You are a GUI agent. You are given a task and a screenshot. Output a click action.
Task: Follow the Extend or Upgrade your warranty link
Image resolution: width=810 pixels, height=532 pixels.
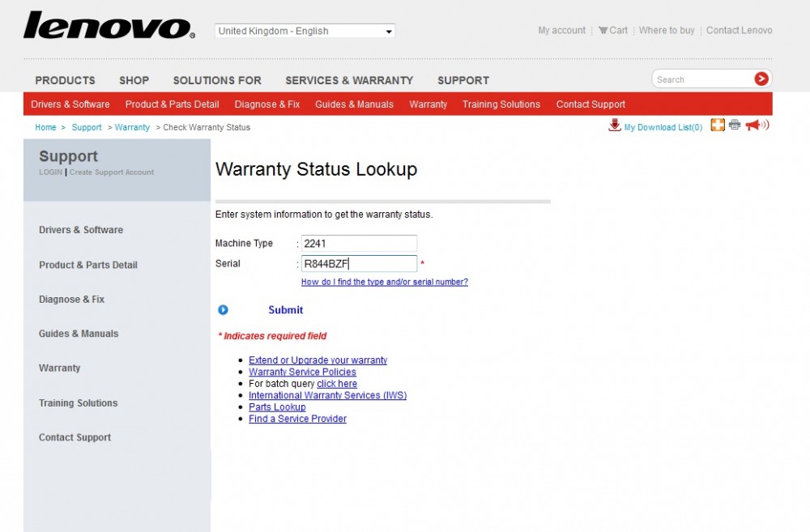click(318, 360)
